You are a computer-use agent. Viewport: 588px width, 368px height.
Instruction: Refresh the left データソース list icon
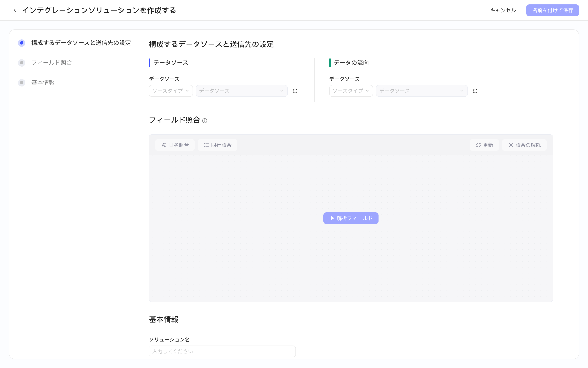pos(295,91)
